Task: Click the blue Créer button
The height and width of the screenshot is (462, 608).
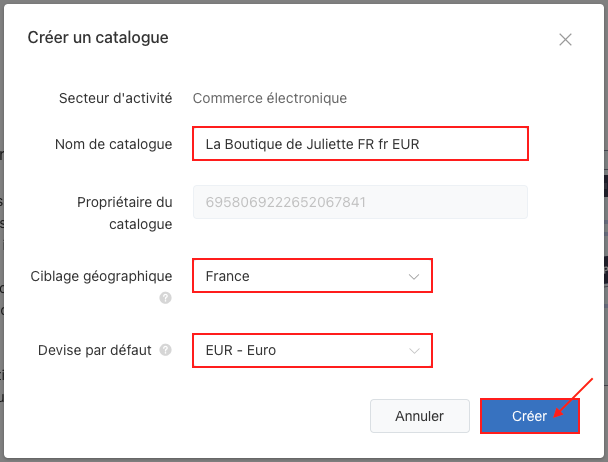Action: coord(530,416)
